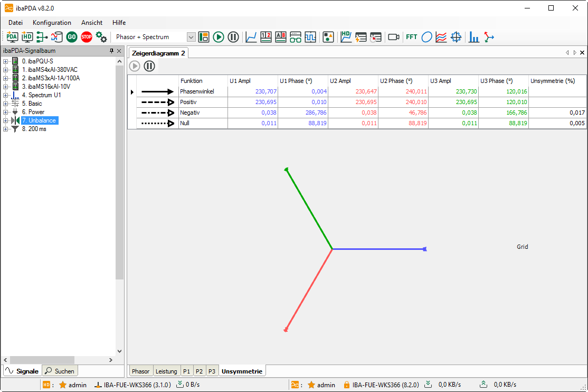Click the oscilloscope glasses view icon
The image size is (588, 392).
[296, 37]
